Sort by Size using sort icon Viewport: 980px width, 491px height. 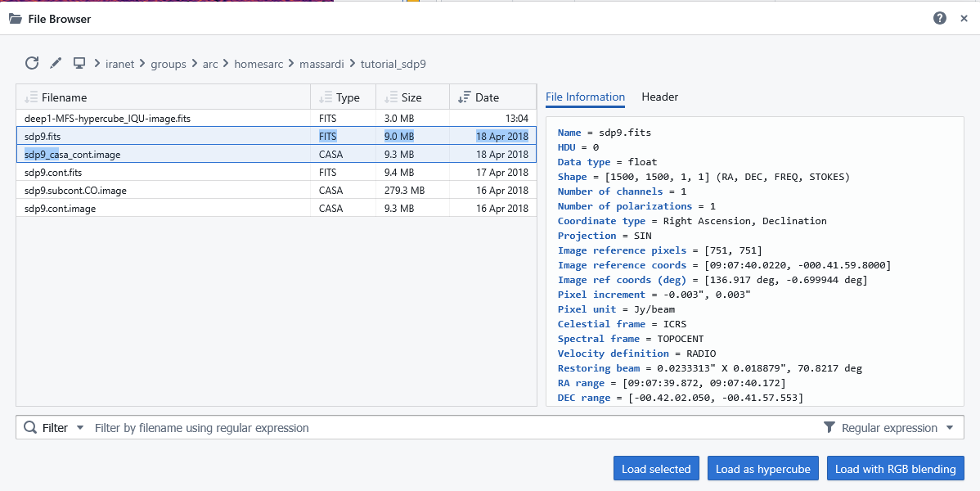391,97
